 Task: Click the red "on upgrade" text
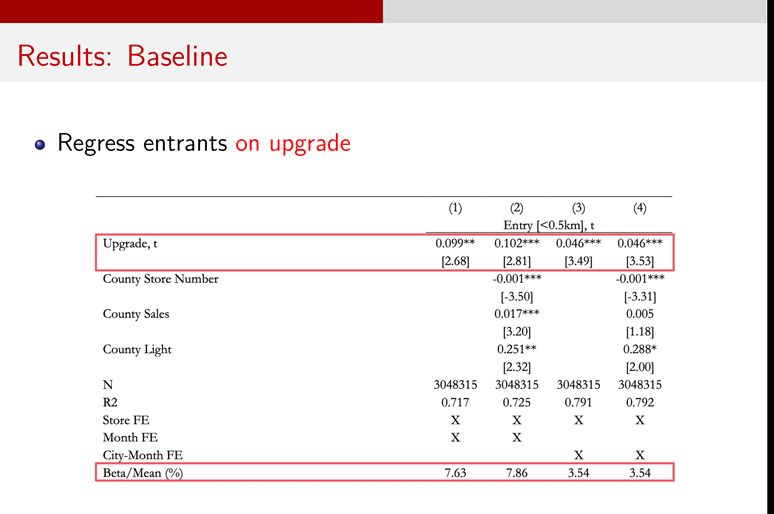pos(293,143)
